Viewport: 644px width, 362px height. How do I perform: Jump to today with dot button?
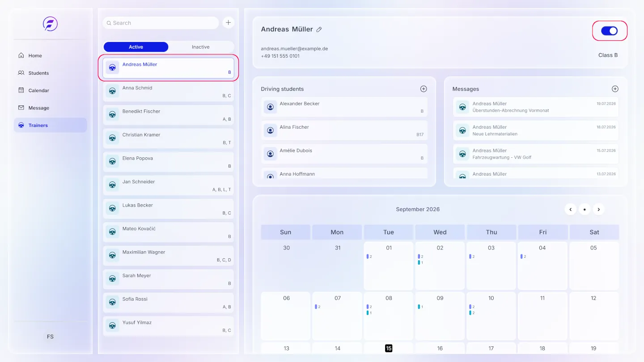coord(585,209)
